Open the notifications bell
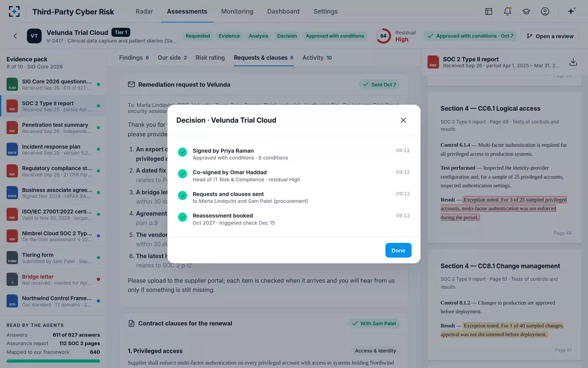This screenshot has width=588, height=368. point(508,11)
